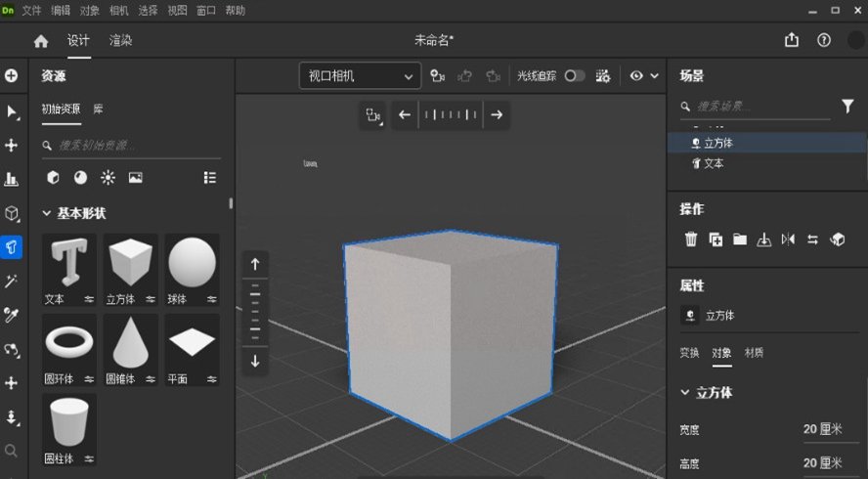Filter assets by models cube icon
This screenshot has height=479, width=868.
(x=53, y=177)
